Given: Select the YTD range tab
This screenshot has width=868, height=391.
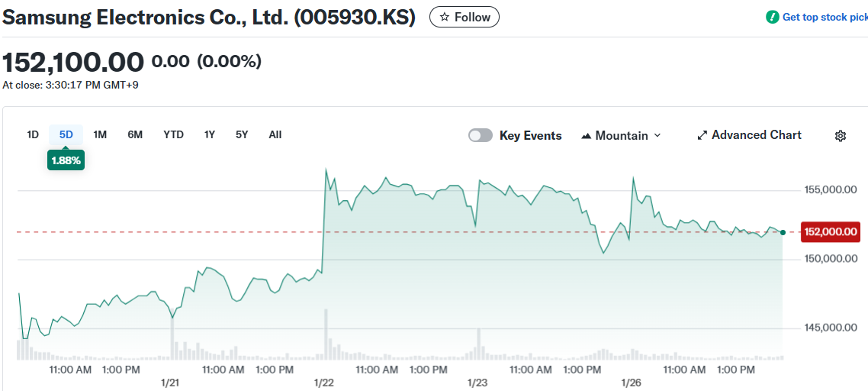Looking at the screenshot, I should point(173,134).
